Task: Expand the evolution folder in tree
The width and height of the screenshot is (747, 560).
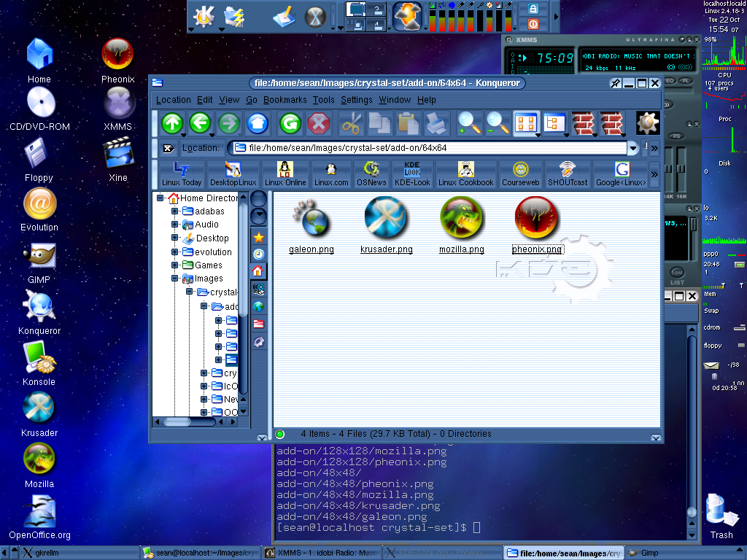Action: 174,252
